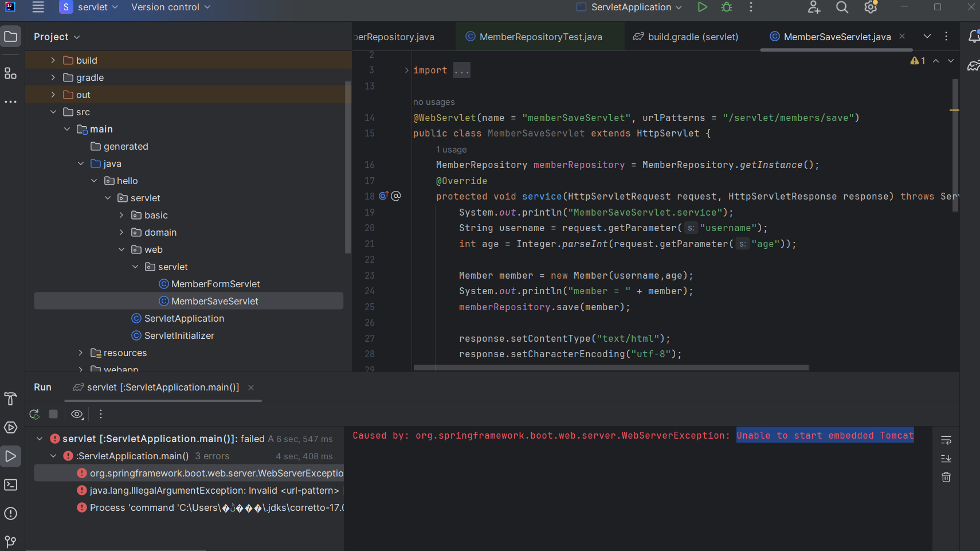
Task: Select the MemberSaveServlet.java tab
Action: click(x=837, y=37)
